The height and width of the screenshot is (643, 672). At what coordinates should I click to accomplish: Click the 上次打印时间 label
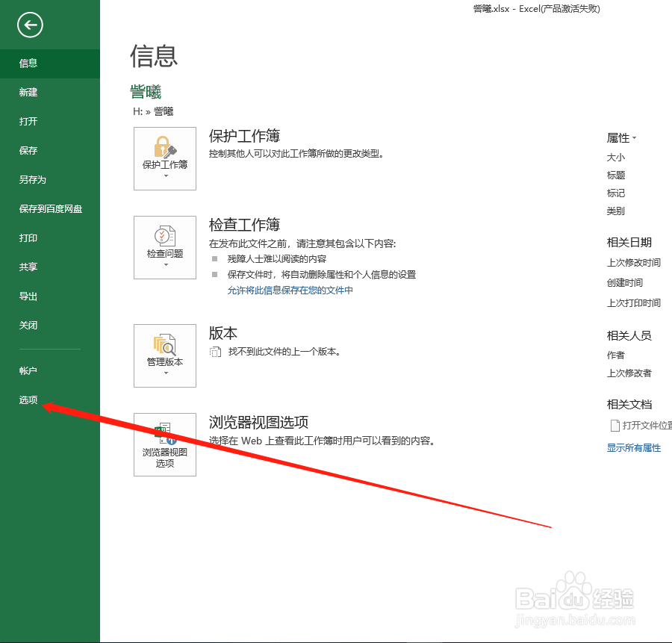coord(634,303)
